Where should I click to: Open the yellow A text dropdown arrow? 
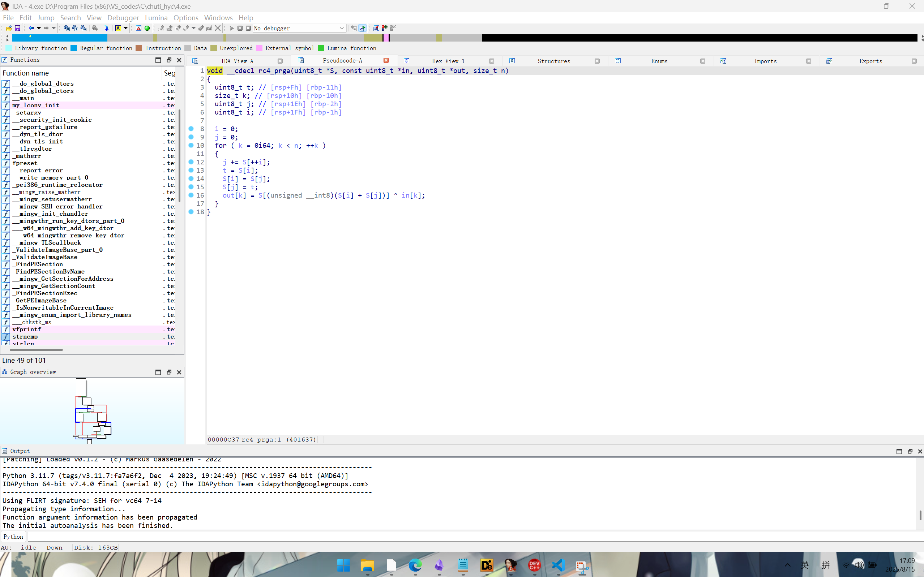(x=125, y=28)
